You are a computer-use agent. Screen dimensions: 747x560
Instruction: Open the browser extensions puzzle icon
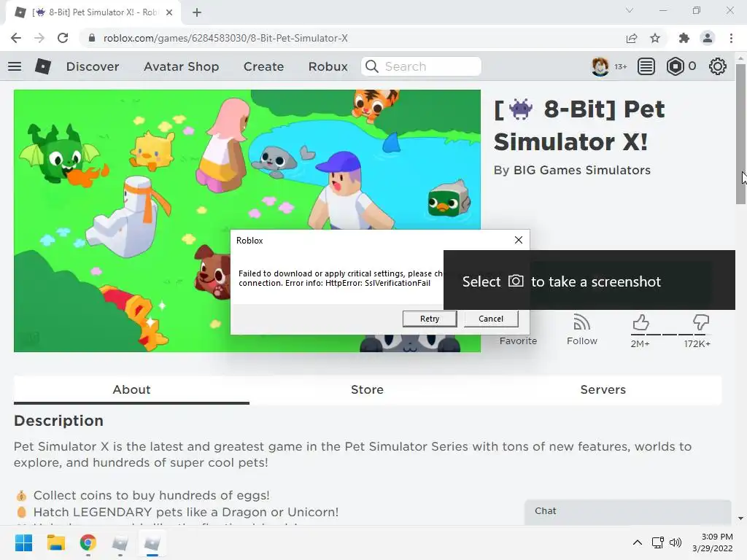tap(684, 38)
